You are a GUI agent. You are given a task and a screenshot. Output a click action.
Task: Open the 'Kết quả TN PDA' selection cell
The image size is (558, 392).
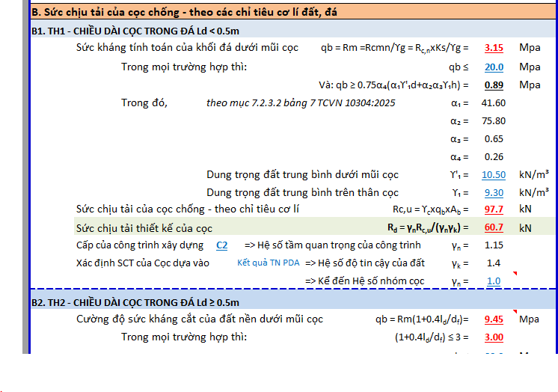[269, 263]
